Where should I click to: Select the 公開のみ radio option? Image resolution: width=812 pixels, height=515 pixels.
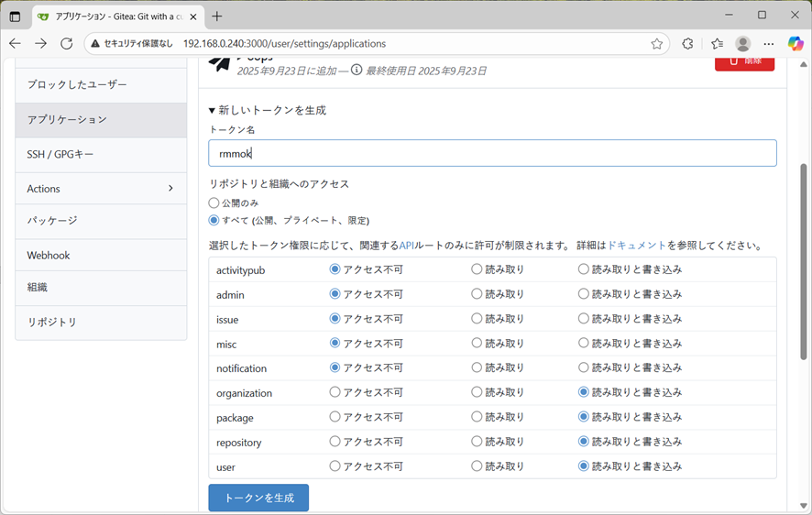tap(214, 203)
